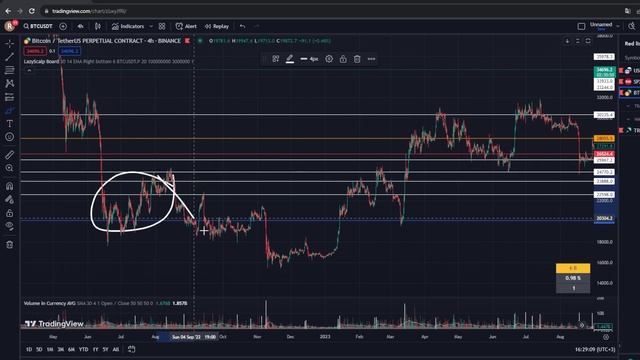
Task: Open the layout setup square icon
Action: [581, 27]
